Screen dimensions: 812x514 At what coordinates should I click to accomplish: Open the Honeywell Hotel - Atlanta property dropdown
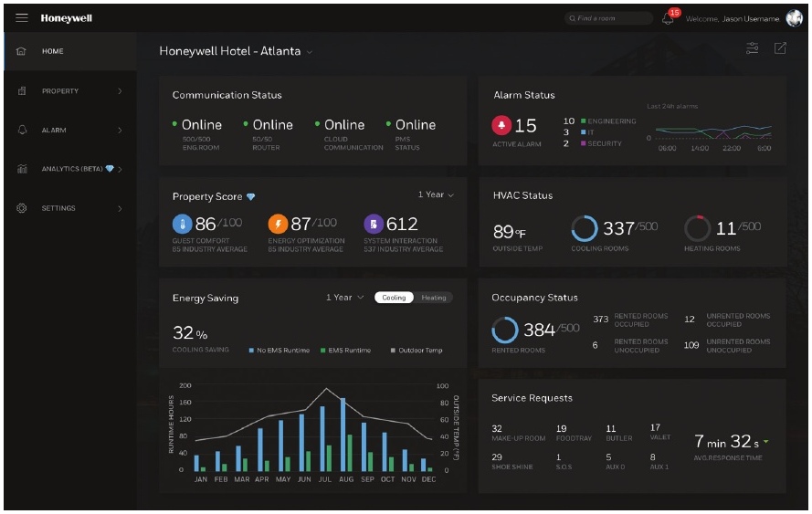coord(236,51)
